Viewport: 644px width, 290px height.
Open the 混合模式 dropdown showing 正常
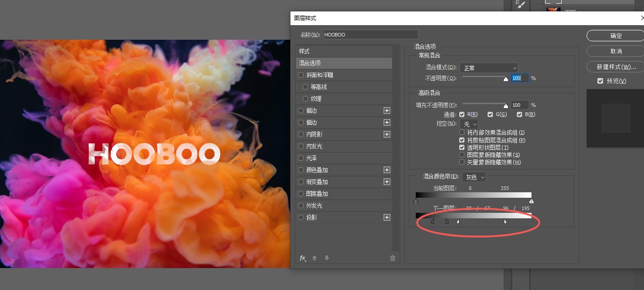488,68
